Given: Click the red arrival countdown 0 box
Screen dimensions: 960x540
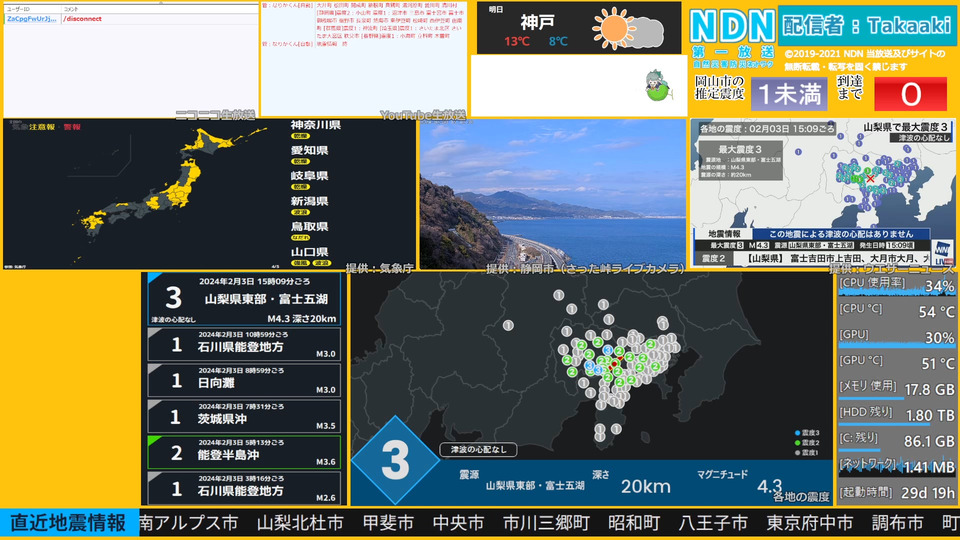Looking at the screenshot, I should (x=910, y=94).
